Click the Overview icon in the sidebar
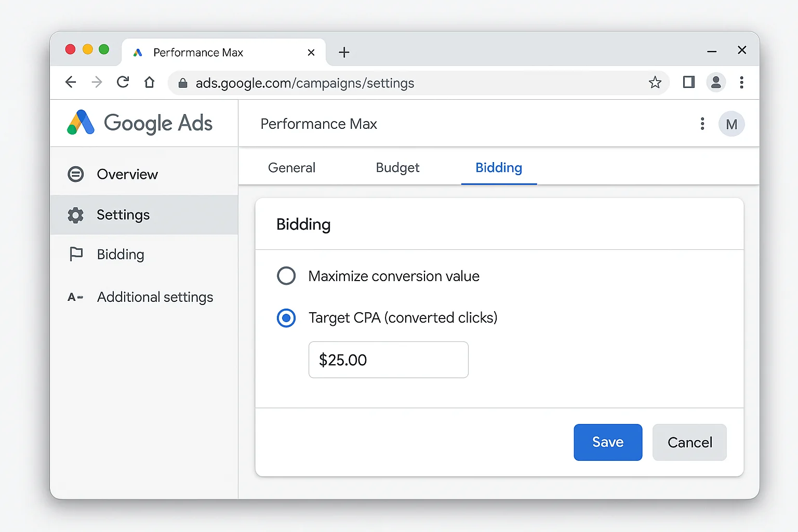 click(76, 174)
